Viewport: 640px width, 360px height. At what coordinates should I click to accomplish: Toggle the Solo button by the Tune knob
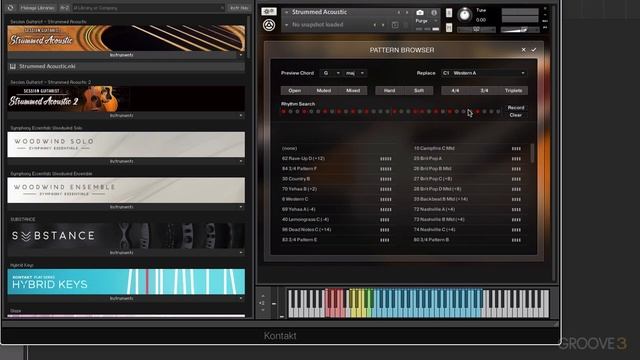[449, 13]
